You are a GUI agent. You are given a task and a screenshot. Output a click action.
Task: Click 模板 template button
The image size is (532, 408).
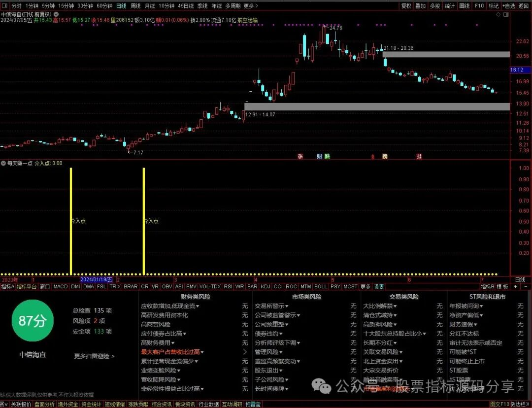click(502, 286)
